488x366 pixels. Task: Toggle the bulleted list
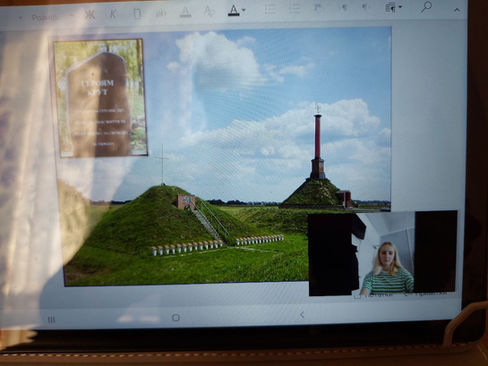270,9
